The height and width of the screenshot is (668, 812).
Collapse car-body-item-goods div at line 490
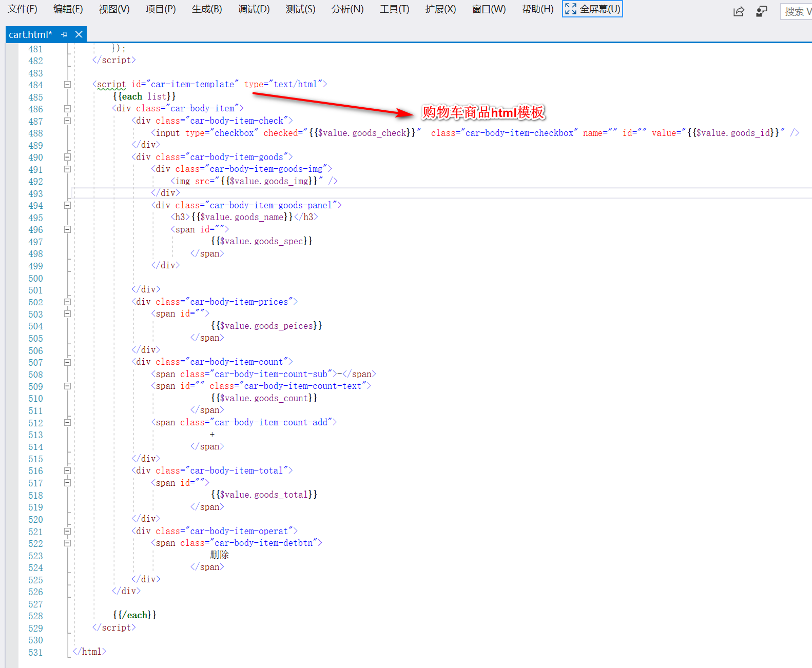click(x=67, y=157)
